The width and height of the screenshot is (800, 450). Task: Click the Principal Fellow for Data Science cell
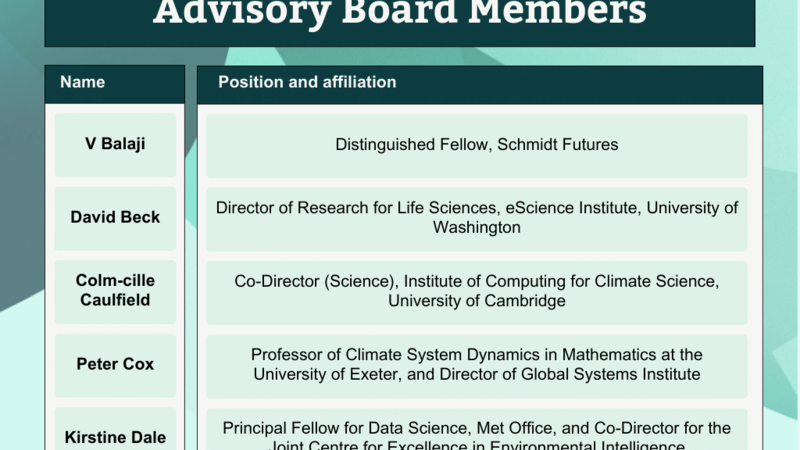point(477,430)
